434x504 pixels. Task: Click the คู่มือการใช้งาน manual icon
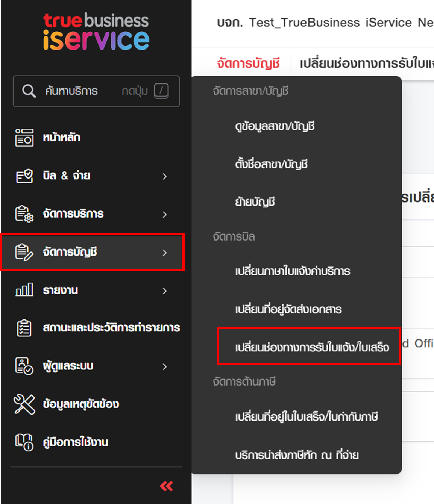(24, 442)
